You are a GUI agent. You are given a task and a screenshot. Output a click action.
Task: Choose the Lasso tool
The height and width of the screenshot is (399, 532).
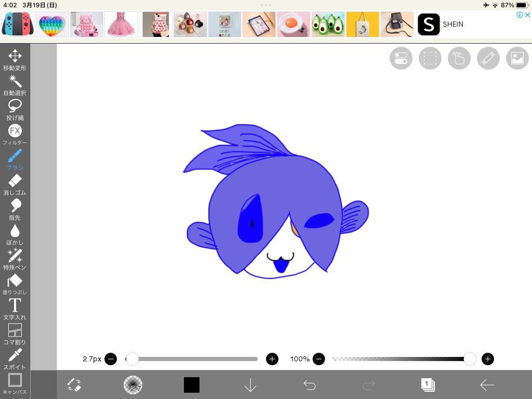(x=15, y=110)
